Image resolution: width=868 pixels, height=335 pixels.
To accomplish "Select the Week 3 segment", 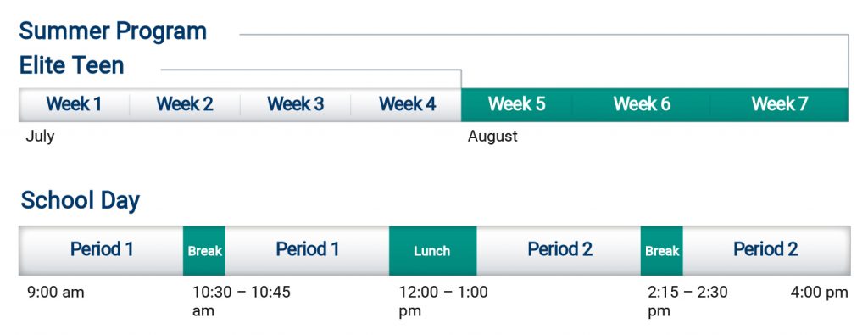I will [x=296, y=104].
